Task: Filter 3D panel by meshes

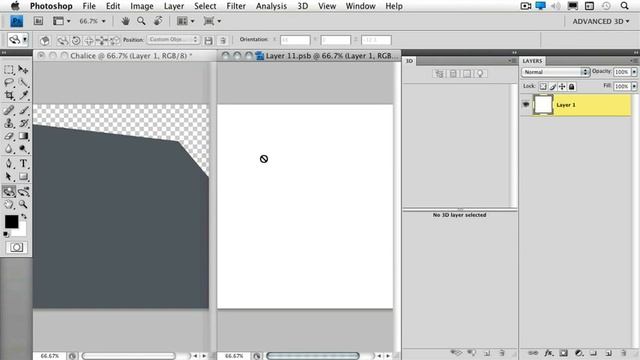Action: [x=453, y=74]
